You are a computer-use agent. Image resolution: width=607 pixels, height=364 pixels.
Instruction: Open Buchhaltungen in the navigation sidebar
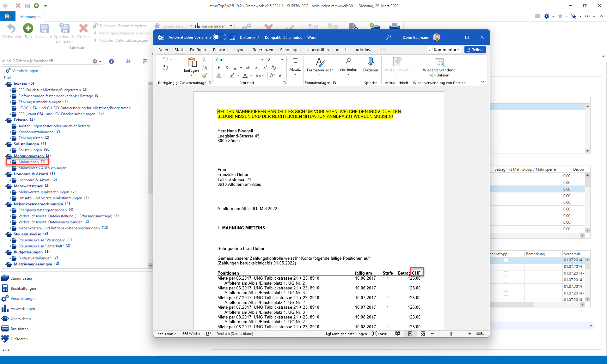click(x=23, y=288)
